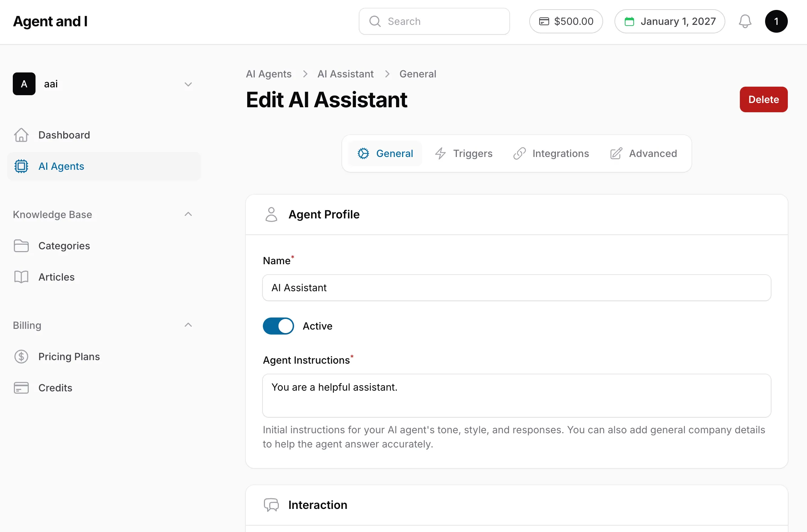Open the Integrations tab
The height and width of the screenshot is (532, 807).
(551, 153)
